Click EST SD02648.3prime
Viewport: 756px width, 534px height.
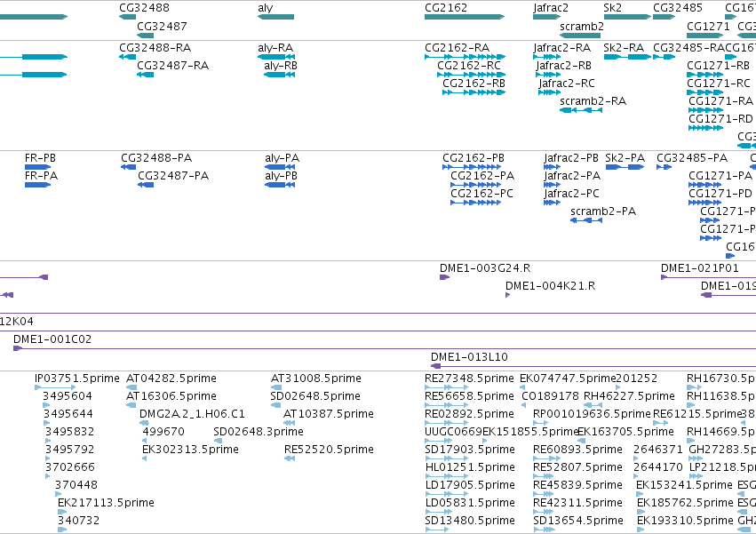218,441
